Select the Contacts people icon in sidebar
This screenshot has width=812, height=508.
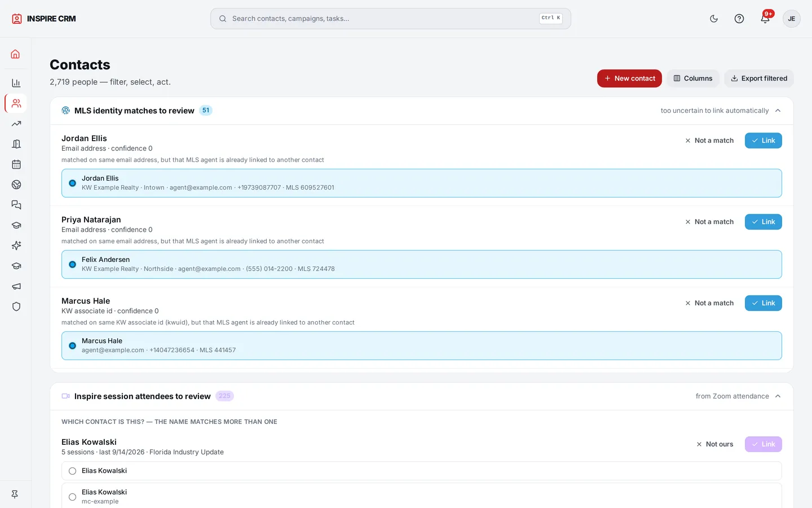coord(16,103)
